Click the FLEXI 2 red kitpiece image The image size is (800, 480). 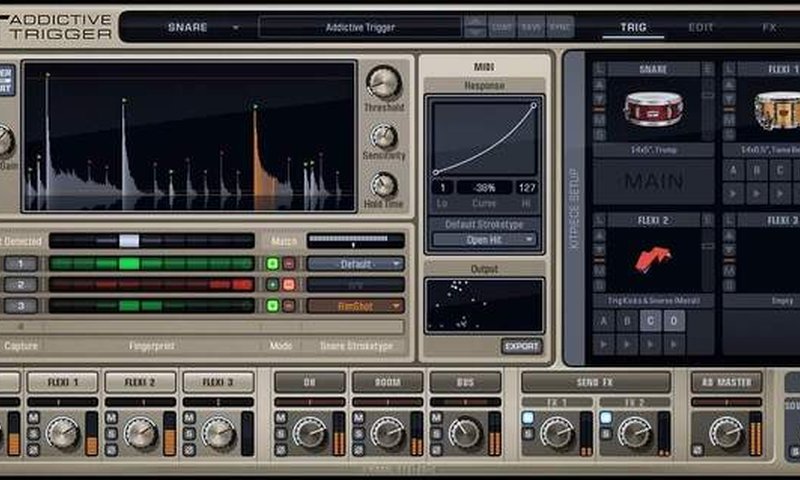[653, 259]
